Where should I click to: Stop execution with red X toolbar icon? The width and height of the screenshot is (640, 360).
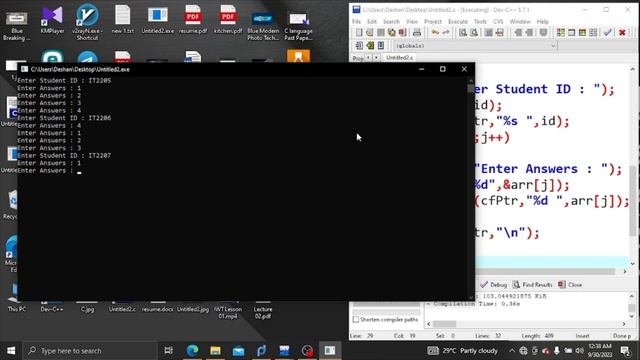click(x=622, y=33)
